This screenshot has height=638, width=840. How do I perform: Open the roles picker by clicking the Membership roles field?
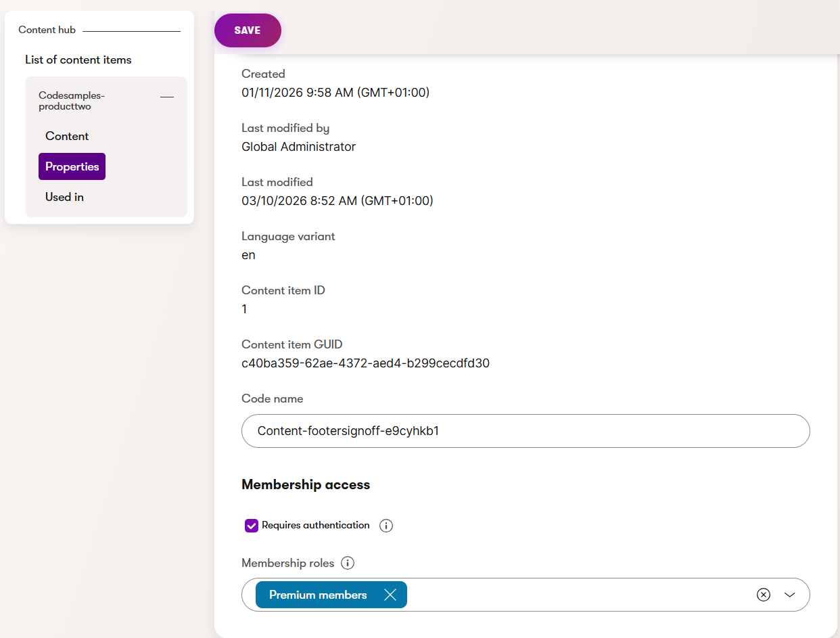(575, 595)
